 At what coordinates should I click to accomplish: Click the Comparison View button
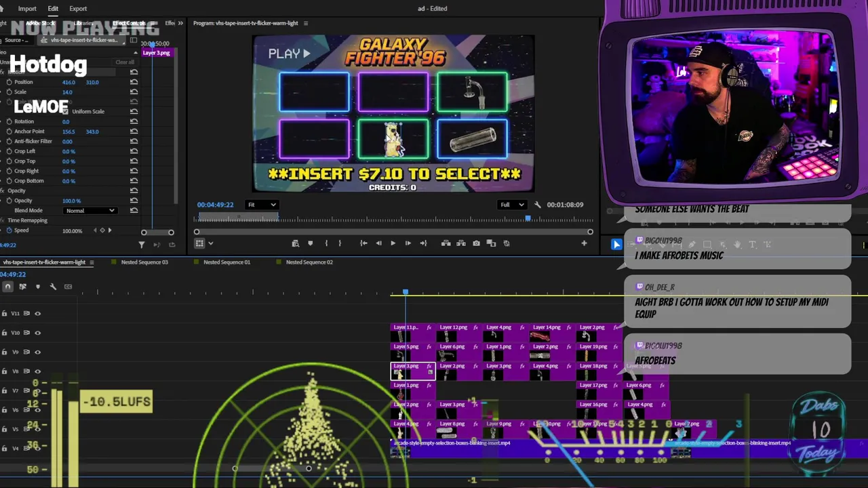[x=491, y=243]
